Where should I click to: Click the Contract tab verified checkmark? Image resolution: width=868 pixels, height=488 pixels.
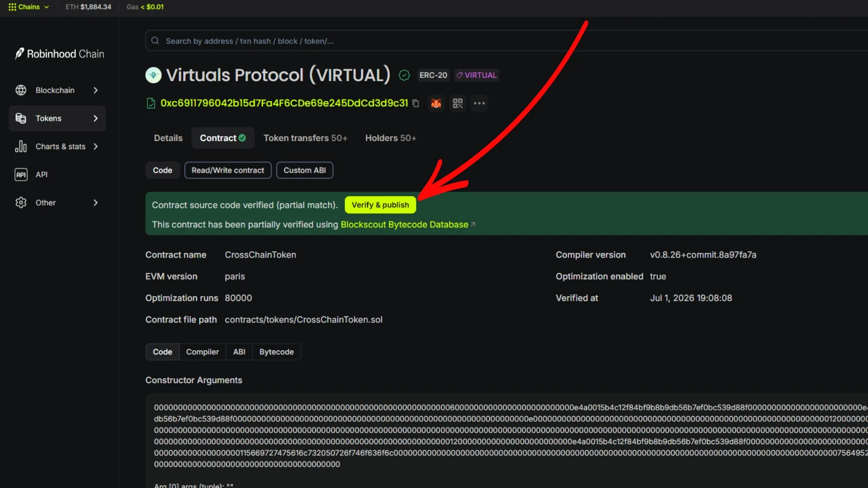(242, 138)
